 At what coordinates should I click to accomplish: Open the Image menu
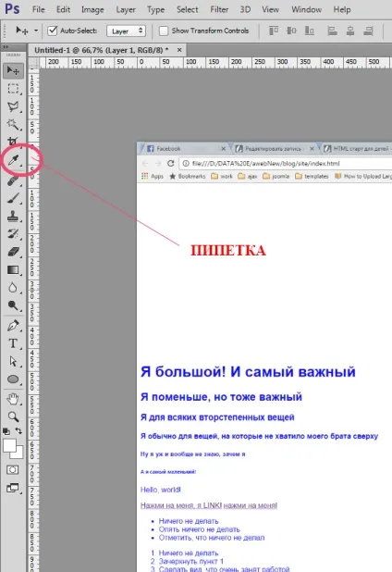(92, 9)
